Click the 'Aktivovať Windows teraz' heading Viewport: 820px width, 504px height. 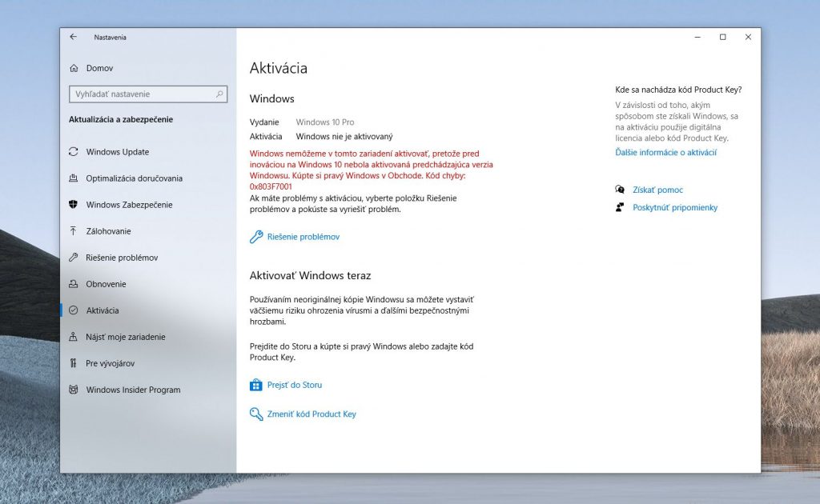point(310,275)
